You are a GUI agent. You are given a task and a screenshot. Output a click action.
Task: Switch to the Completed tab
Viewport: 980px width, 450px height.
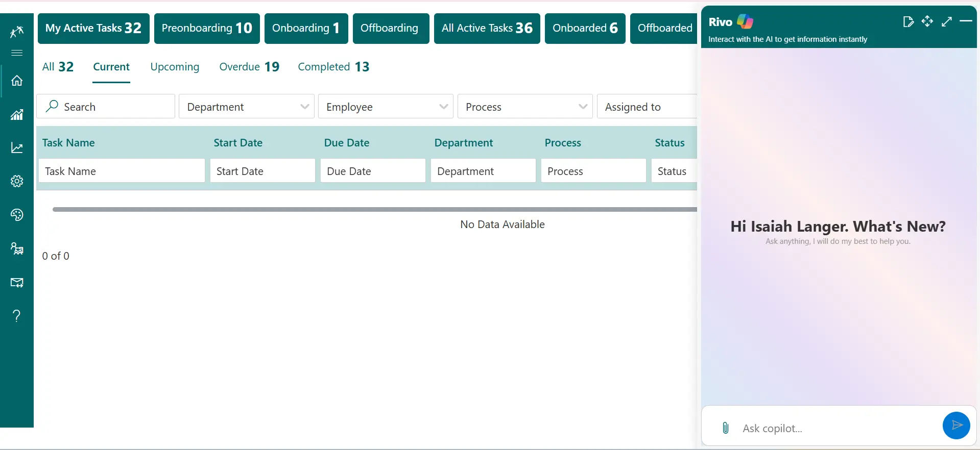[333, 67]
